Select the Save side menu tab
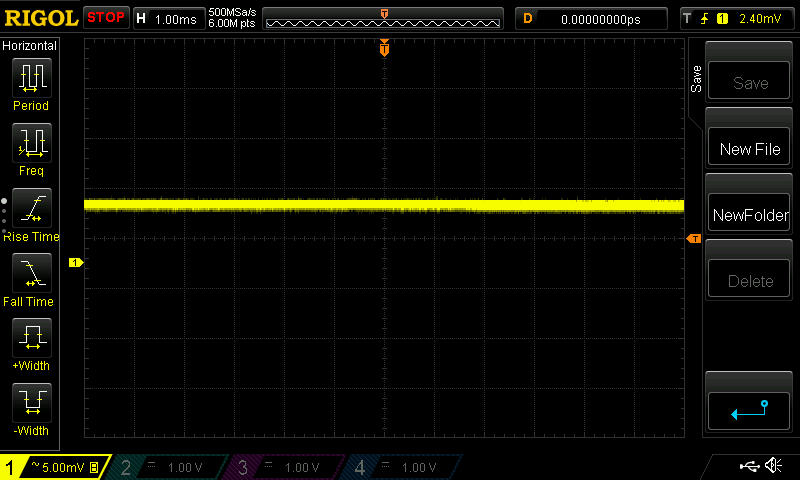 [696, 79]
